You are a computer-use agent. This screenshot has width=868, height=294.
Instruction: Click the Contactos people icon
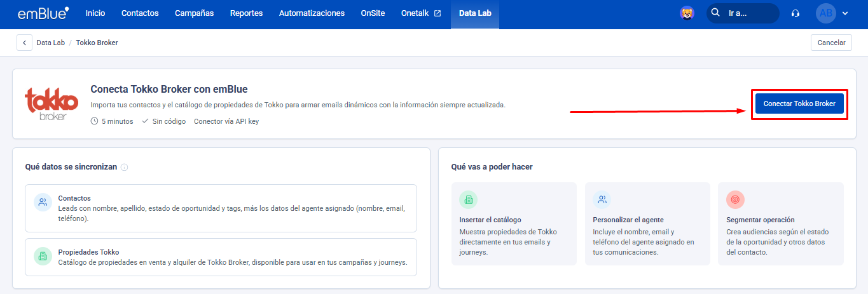(43, 203)
